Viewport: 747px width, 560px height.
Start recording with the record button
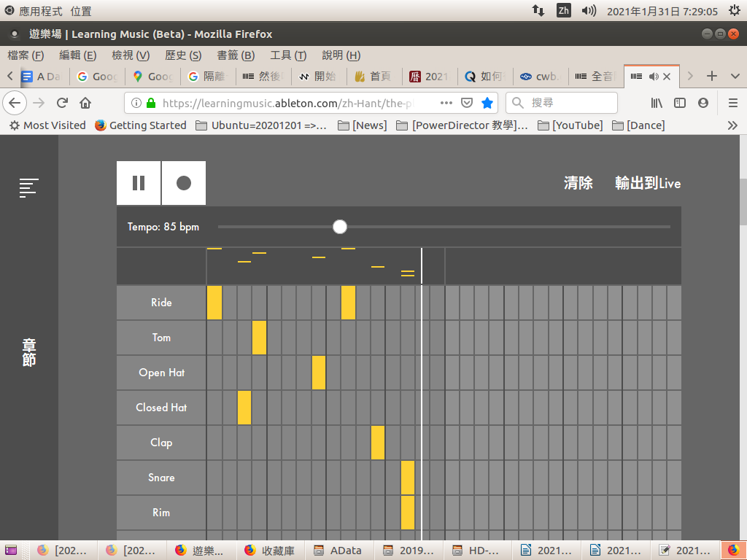(184, 183)
